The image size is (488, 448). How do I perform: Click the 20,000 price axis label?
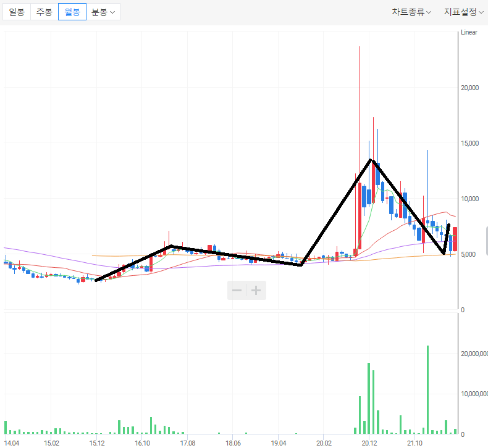pos(469,88)
